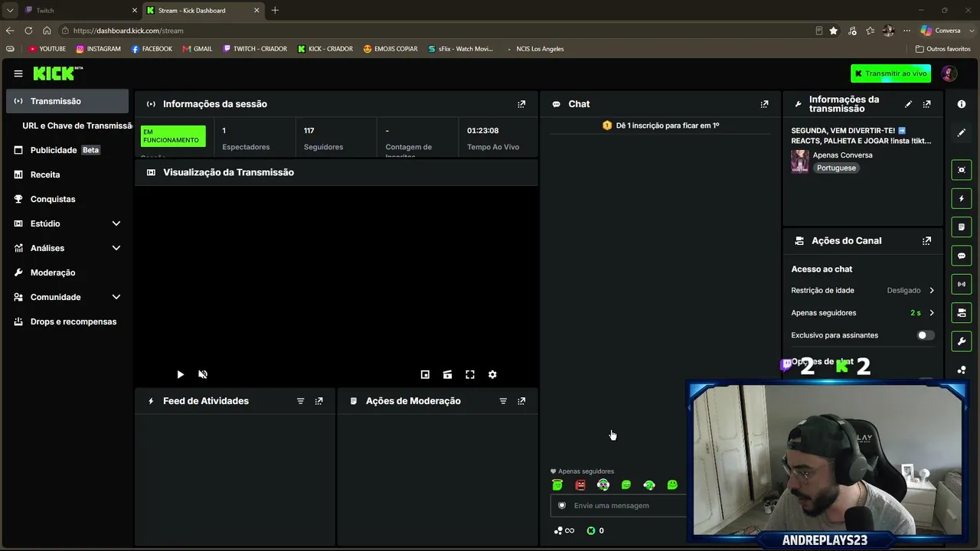Screen dimensions: 980x551
Task: Toggle the lightning activity feed widget icon
Action: tap(962, 199)
